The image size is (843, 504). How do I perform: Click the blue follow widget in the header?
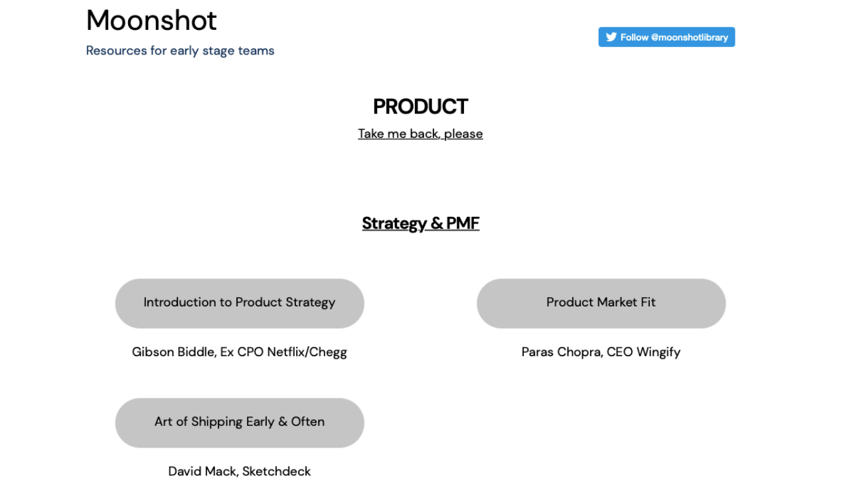(x=666, y=37)
